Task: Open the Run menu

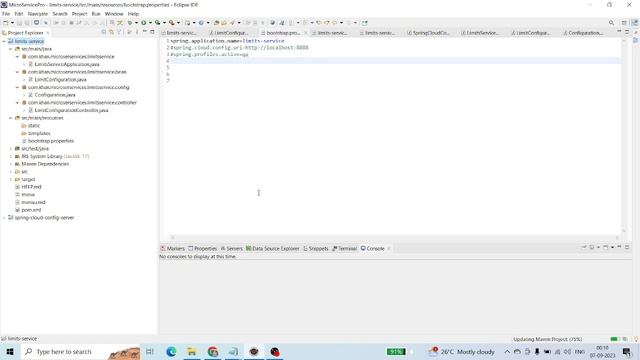Action: [96, 13]
